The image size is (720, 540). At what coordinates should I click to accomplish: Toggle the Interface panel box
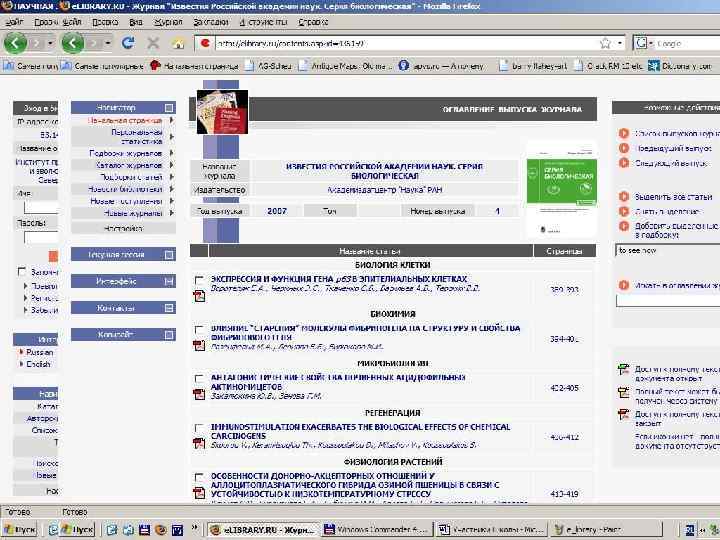(x=169, y=281)
